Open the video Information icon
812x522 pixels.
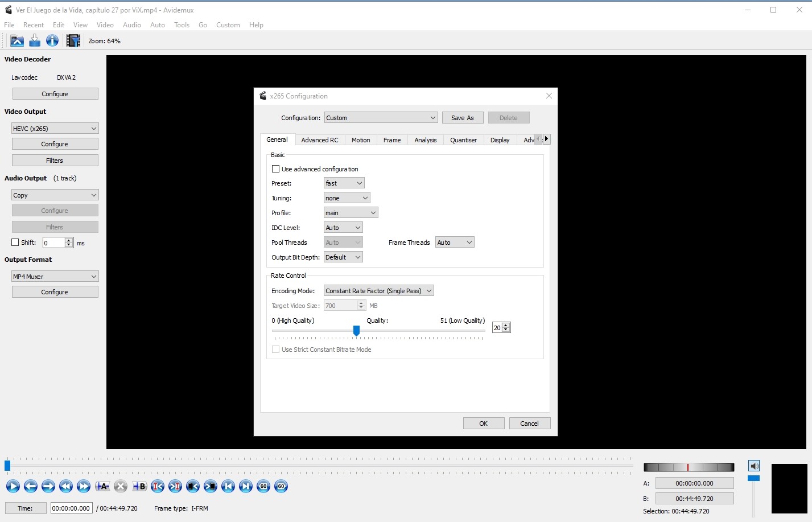[52, 40]
